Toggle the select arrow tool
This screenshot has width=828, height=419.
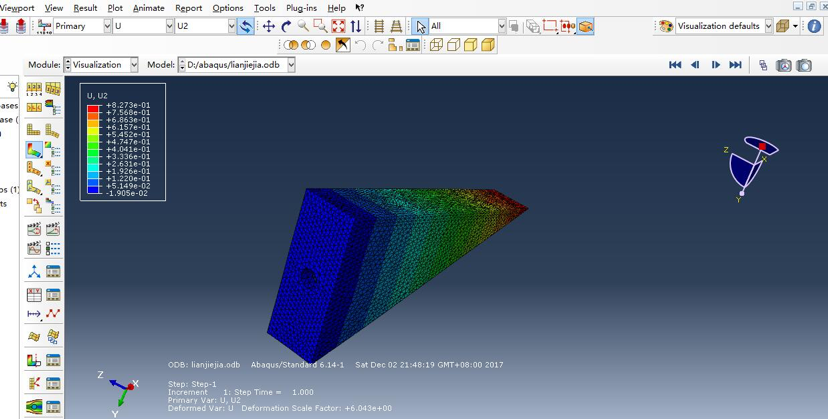click(420, 26)
